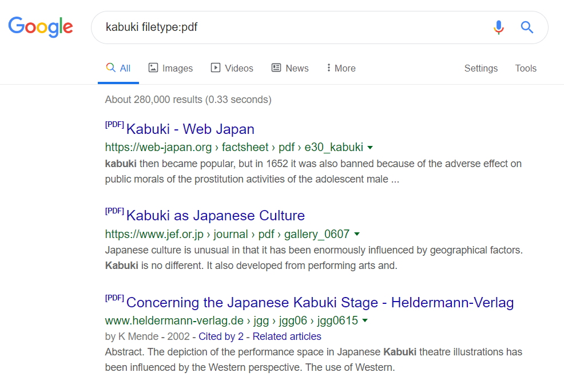This screenshot has height=392, width=564.
Task: Switch to Images tab
Action: (x=171, y=68)
